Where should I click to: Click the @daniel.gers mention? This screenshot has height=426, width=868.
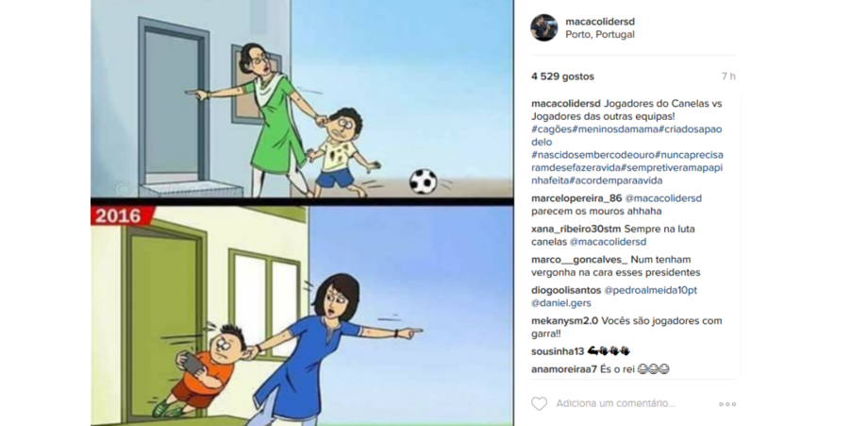coord(560,303)
